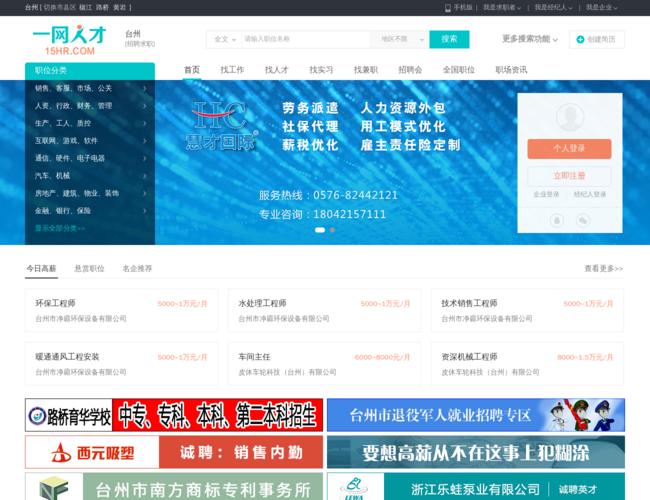Click the 慧才国际 HC banner logo
This screenshot has height=500, width=650.
221,126
